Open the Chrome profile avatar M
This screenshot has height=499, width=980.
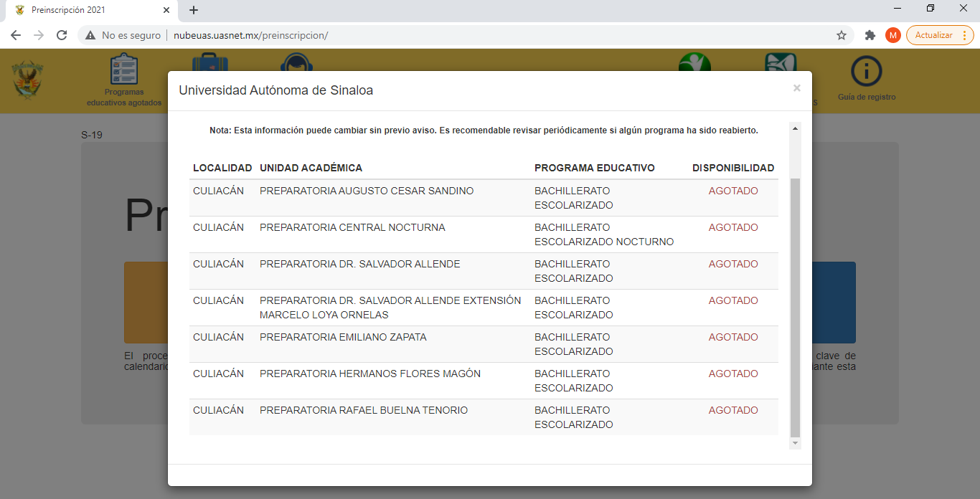(x=893, y=35)
